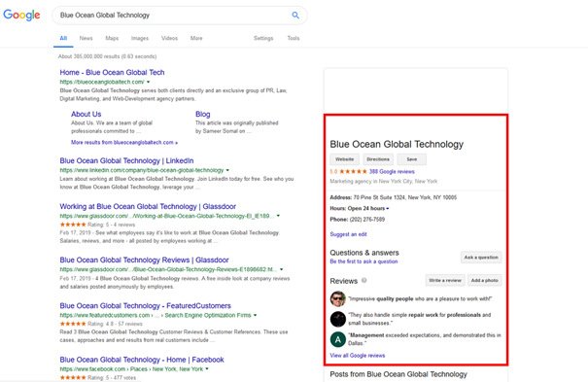Click 'Management exceeded expectations' review snippet
The width and height of the screenshot is (588, 382).
425,339
